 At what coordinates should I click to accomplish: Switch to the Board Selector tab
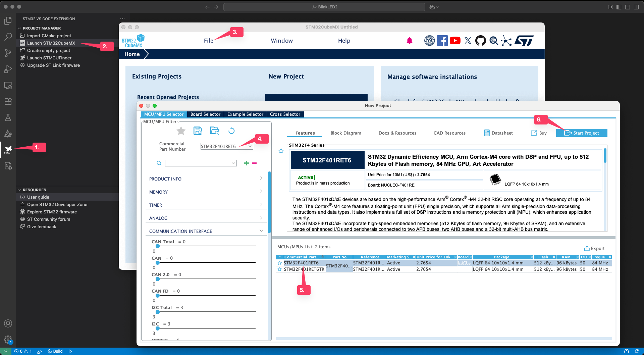click(x=205, y=114)
